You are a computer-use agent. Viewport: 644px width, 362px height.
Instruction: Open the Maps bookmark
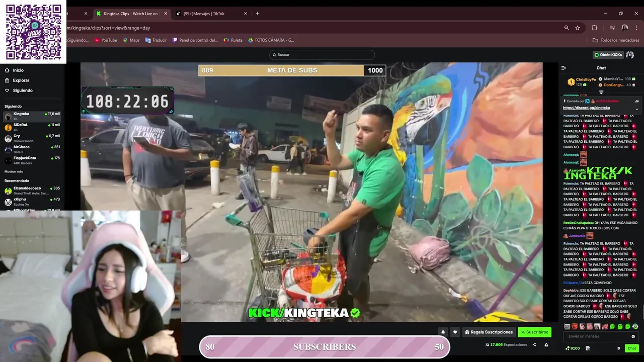pyautogui.click(x=131, y=40)
